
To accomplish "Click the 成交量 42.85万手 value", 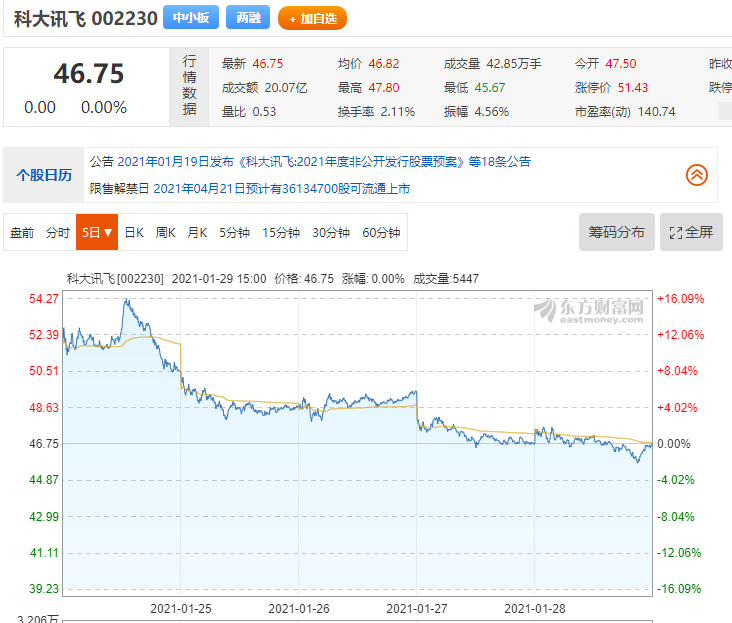I will (x=514, y=63).
